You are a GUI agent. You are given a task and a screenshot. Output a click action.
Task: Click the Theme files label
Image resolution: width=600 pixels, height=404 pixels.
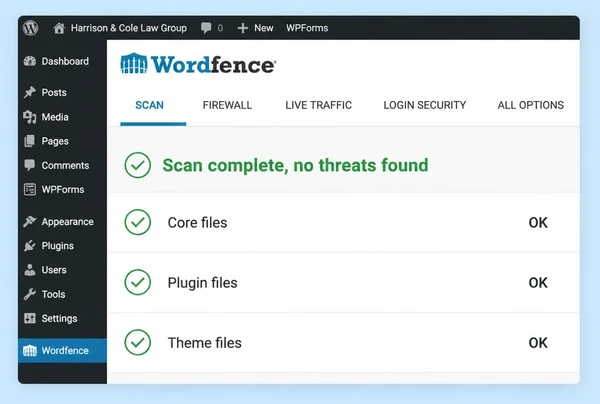(x=205, y=343)
